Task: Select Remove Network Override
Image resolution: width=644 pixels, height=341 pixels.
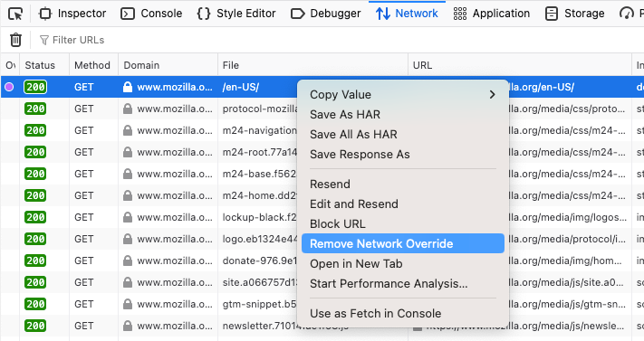Action: [x=403, y=243]
